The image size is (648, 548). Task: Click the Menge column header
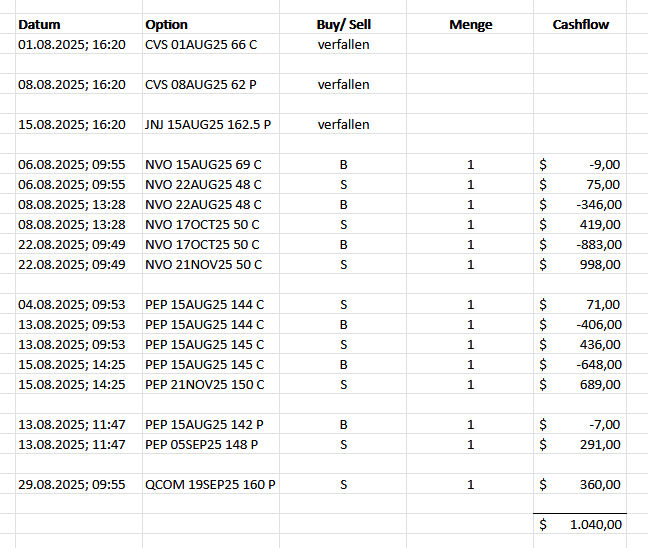[x=471, y=24]
